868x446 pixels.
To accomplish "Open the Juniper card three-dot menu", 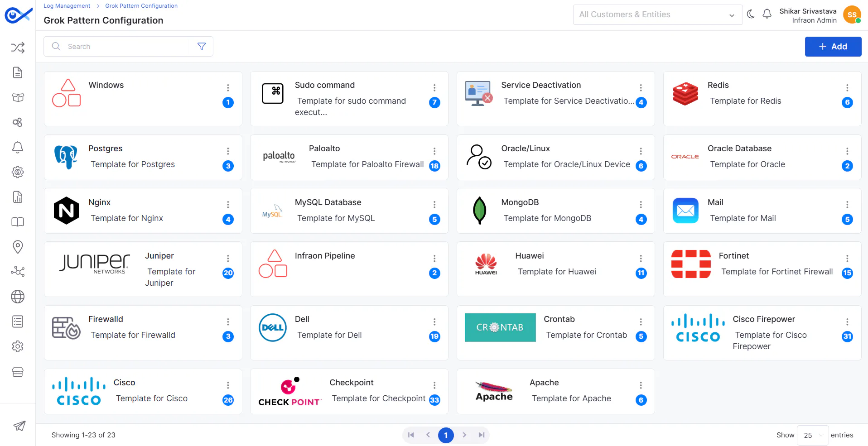I will 228,258.
